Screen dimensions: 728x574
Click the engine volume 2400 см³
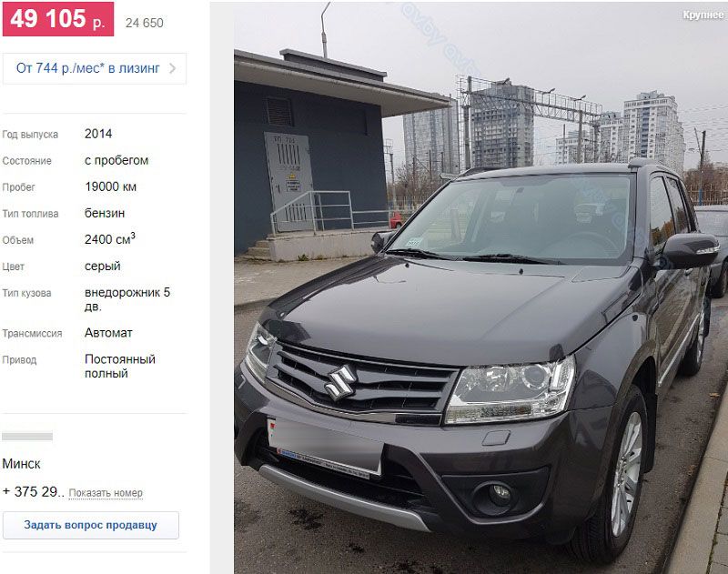click(x=110, y=238)
